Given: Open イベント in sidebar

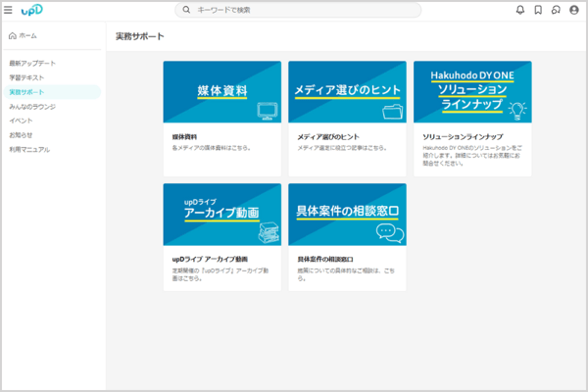Looking at the screenshot, I should pos(21,121).
